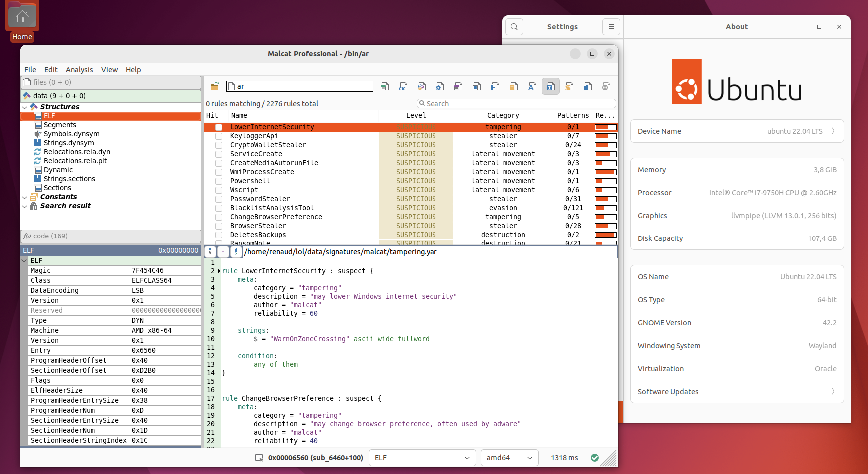This screenshot has height=474, width=868.
Task: Click the first button left of the rule path
Action: [x=210, y=252]
